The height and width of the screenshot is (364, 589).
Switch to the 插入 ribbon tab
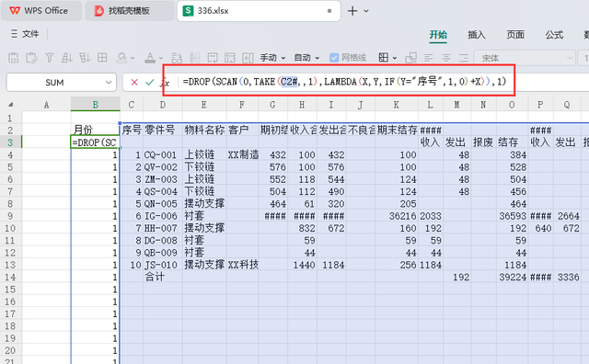[477, 35]
